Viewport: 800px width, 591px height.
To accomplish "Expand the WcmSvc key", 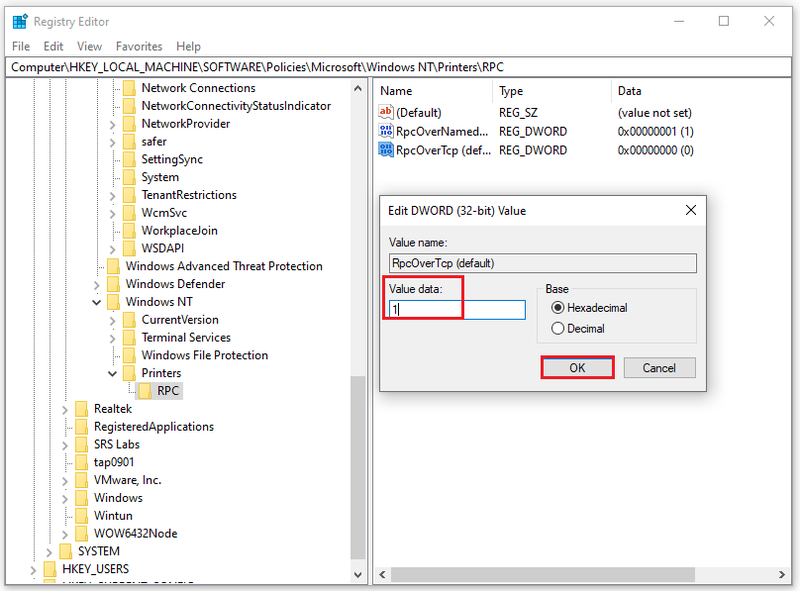I will click(112, 214).
